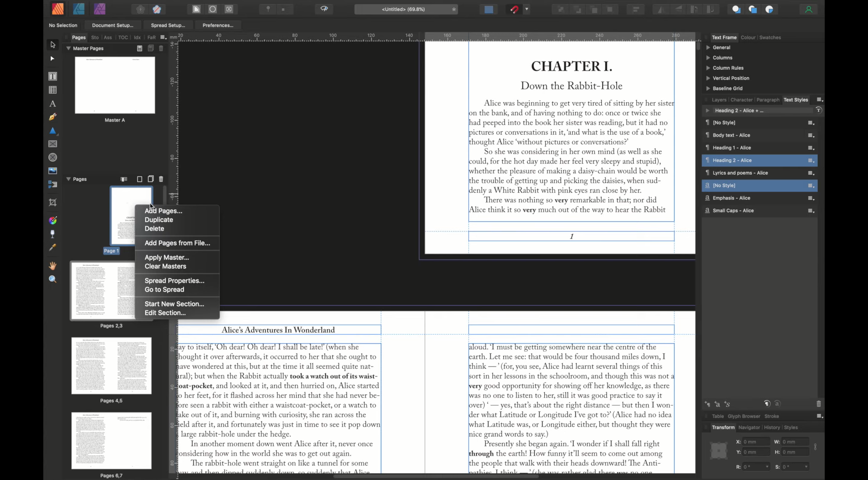Expand the Column Rules section

pos(708,68)
